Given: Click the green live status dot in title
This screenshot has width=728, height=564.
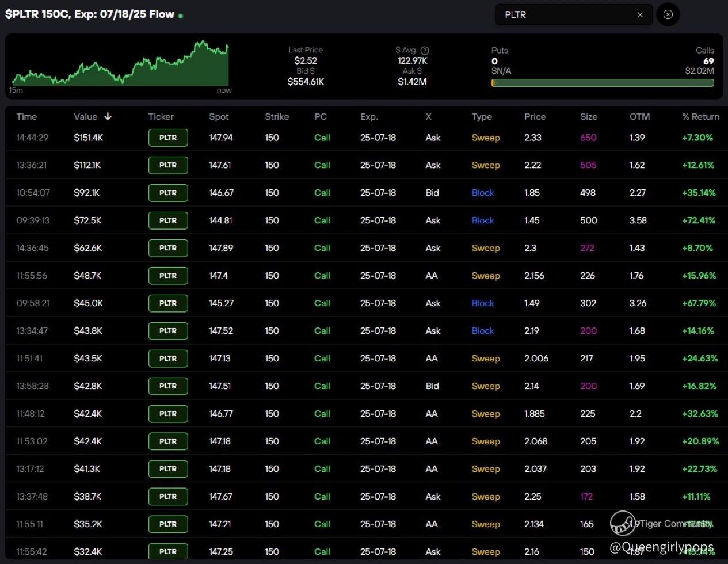Looking at the screenshot, I should 181,16.
